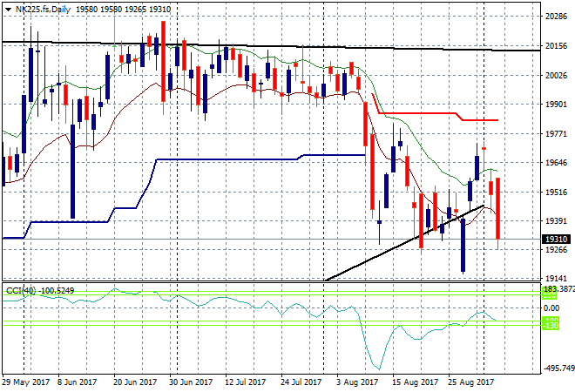The height and width of the screenshot is (392, 575).
Task: Select the 20026 price axis label
Action: pos(557,76)
